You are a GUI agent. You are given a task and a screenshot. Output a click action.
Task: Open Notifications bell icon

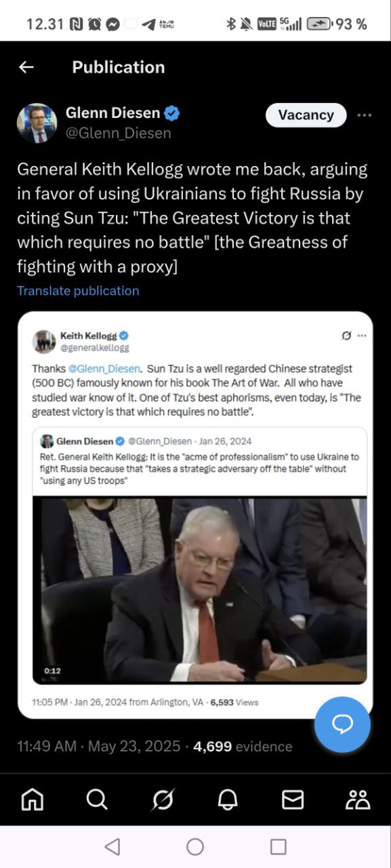point(228,800)
